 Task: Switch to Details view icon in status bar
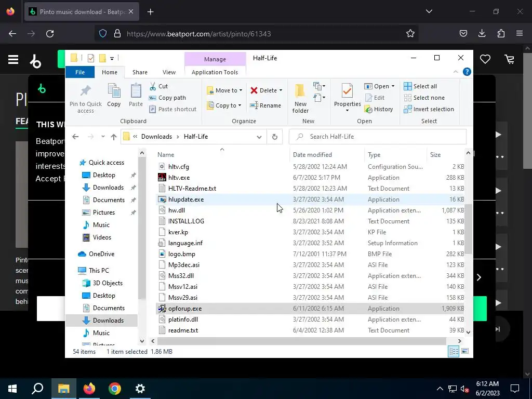pyautogui.click(x=454, y=352)
